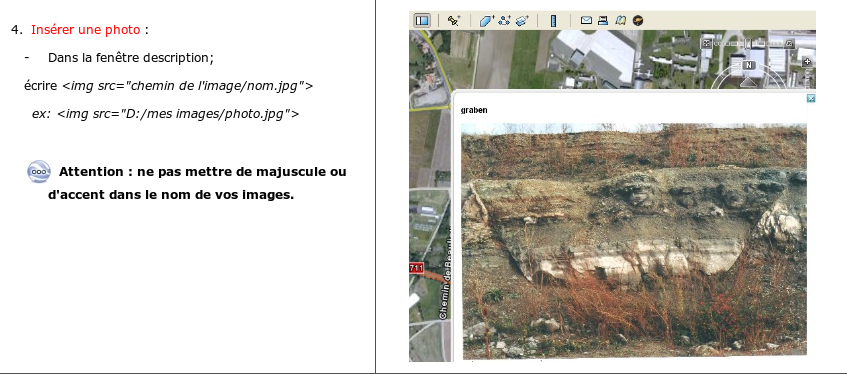Pick the Add Path tool
This screenshot has height=374, width=847.
tap(505, 21)
